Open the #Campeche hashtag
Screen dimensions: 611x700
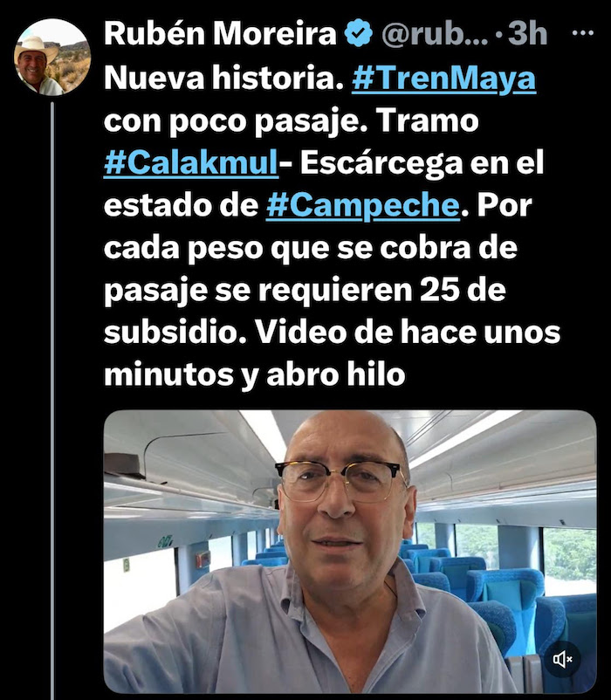363,206
